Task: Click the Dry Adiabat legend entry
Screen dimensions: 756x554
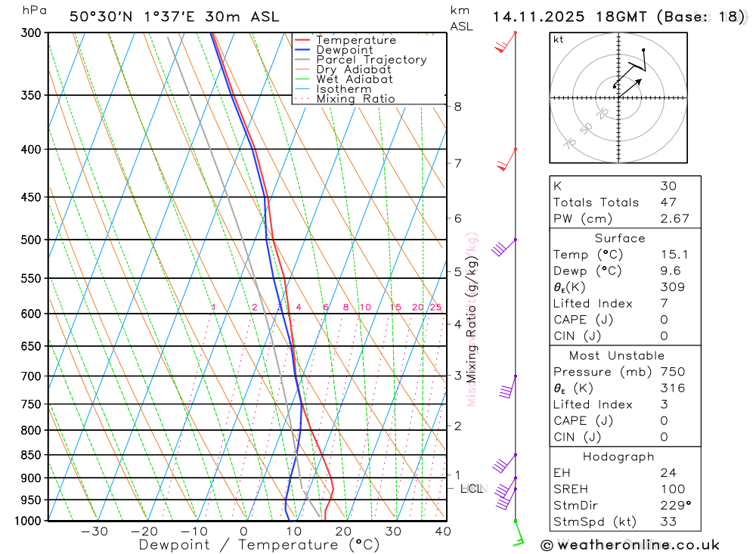Action: pos(342,70)
